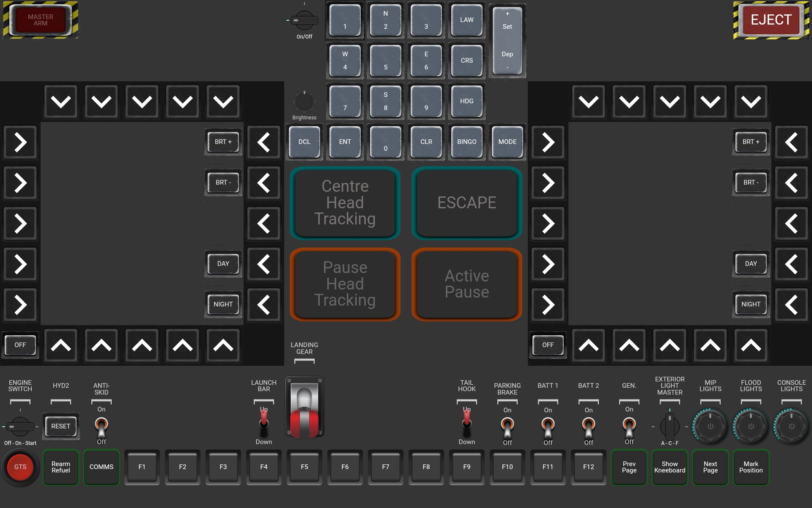Flip the red landing gear lever
Viewport: 812px width, 508px height.
304,407
